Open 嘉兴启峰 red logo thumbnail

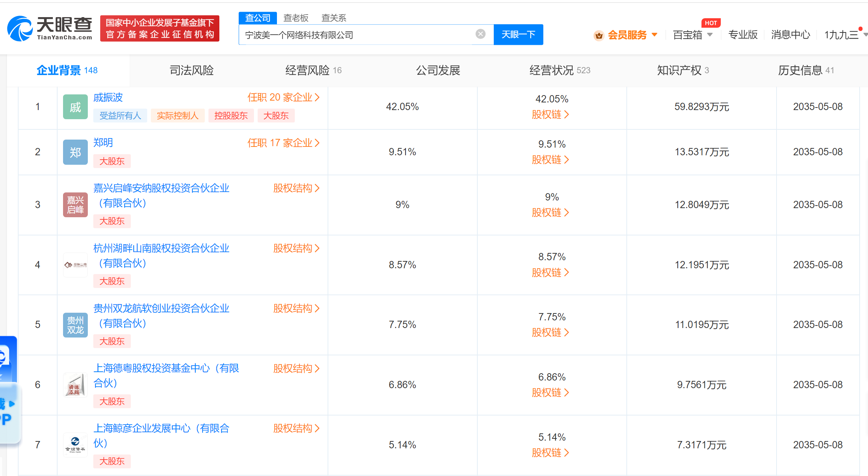coord(75,205)
